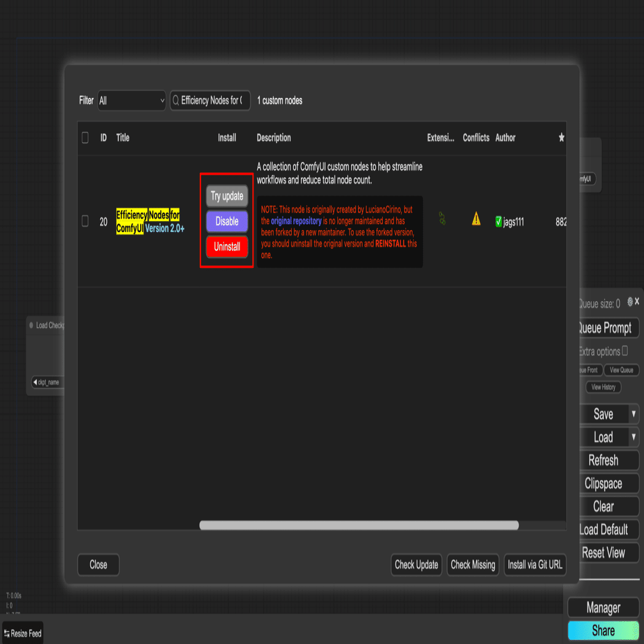
Task: Click the Reset View button
Action: [609, 552]
